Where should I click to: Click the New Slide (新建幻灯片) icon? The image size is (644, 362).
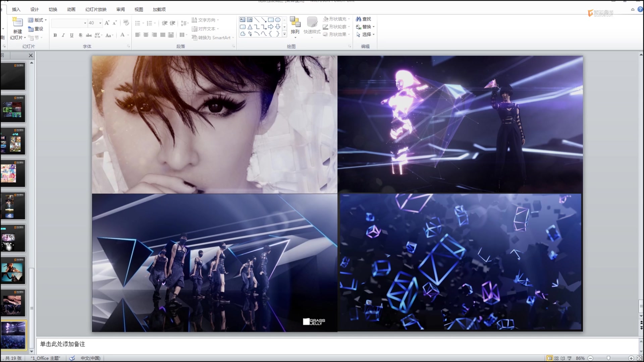pos(17,22)
